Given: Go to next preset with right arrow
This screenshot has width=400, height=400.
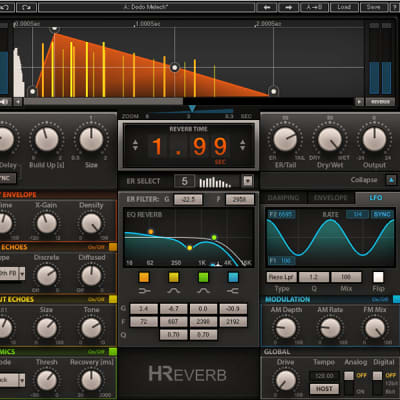Looking at the screenshot, I should tap(288, 7).
